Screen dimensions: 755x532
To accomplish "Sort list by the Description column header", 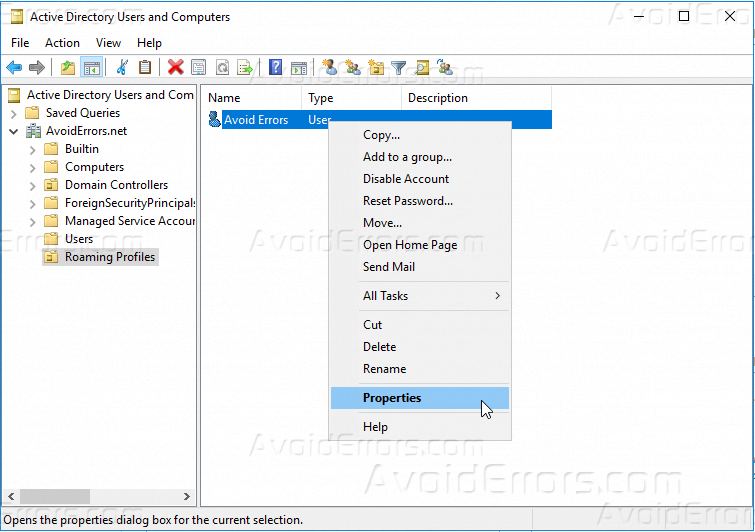I will pos(437,98).
